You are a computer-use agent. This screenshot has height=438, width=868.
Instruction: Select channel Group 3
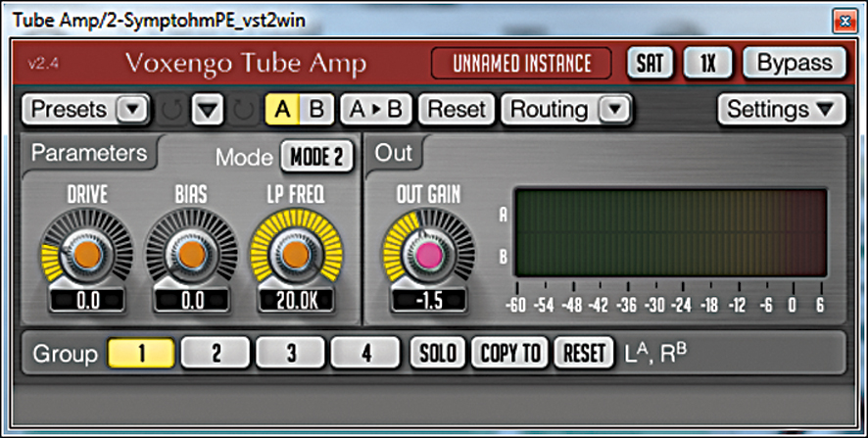(291, 353)
